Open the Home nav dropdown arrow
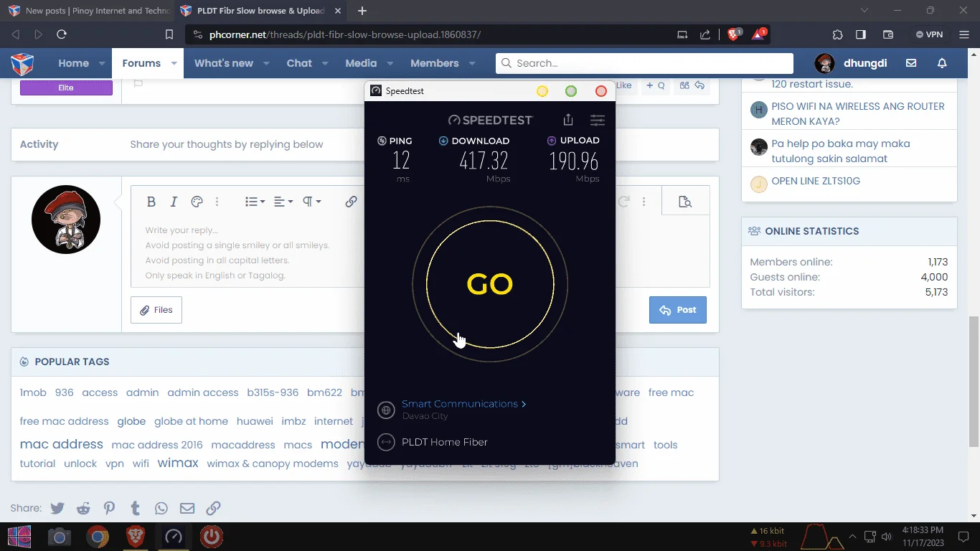 coord(102,63)
